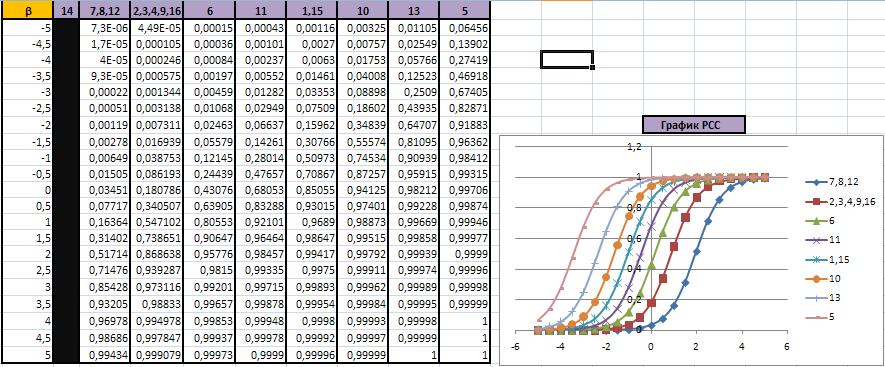Viewport: 885px width, 367px height.
Task: Select cell with value 4,49E-05
Action: coord(156,28)
